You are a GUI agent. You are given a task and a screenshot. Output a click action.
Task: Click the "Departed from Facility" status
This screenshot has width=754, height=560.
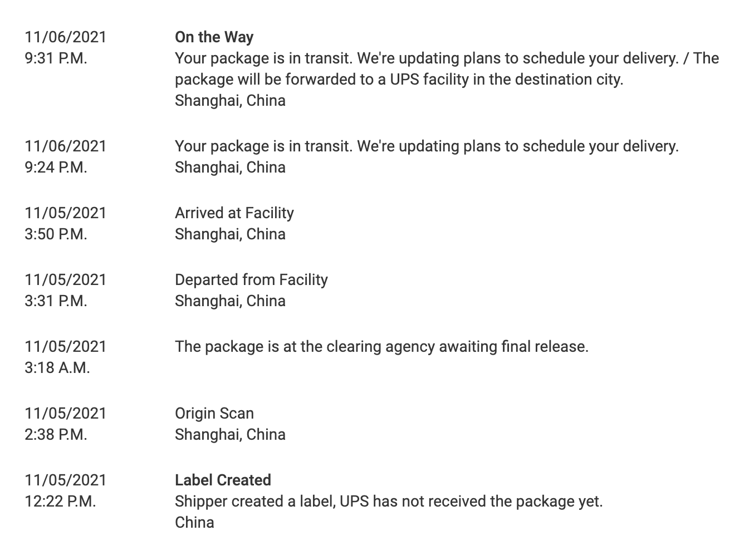pos(251,280)
